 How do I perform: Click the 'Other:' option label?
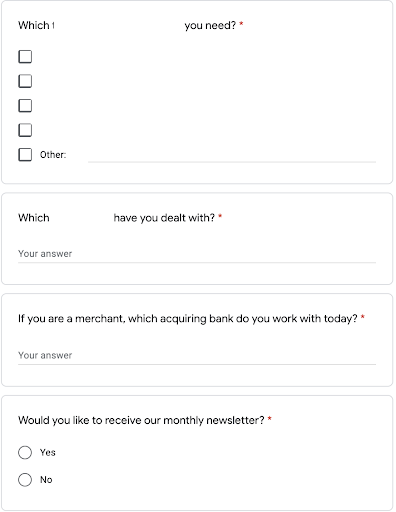pos(53,155)
